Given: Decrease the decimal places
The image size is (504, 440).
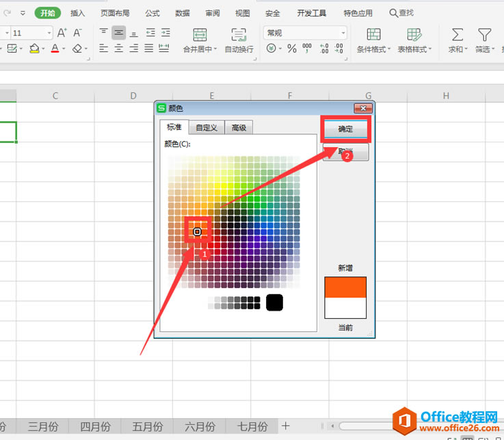Looking at the screenshot, I should pyautogui.click(x=339, y=49).
